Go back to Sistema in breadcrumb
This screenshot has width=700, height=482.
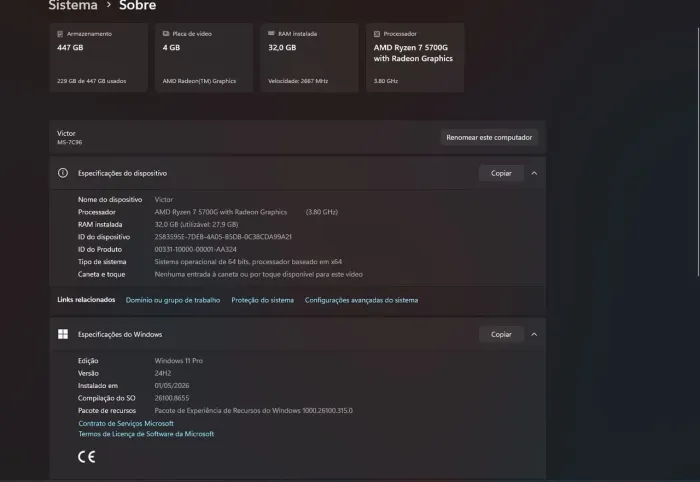pyautogui.click(x=73, y=5)
